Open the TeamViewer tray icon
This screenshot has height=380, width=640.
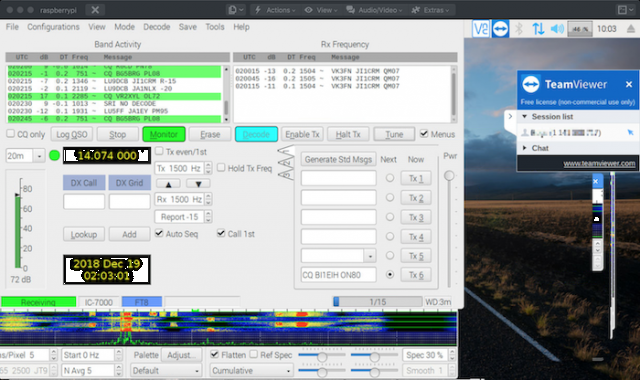pos(500,29)
